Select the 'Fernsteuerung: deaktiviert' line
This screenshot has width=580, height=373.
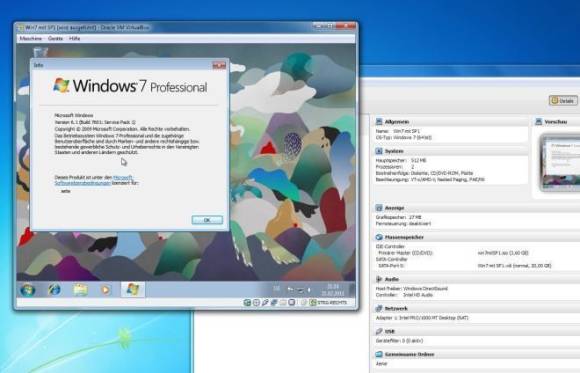[x=403, y=224]
